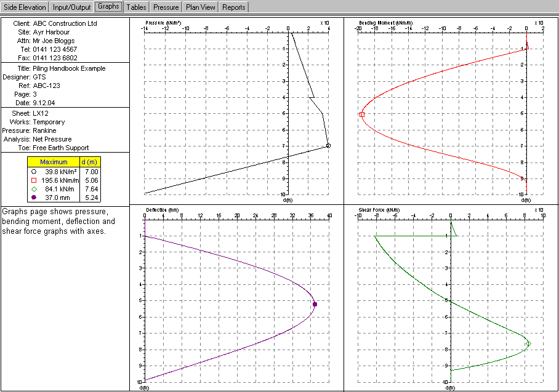Screen dimensions: 559x392
Task: Select the red square marker on the bending moment curve
Action: coord(362,114)
